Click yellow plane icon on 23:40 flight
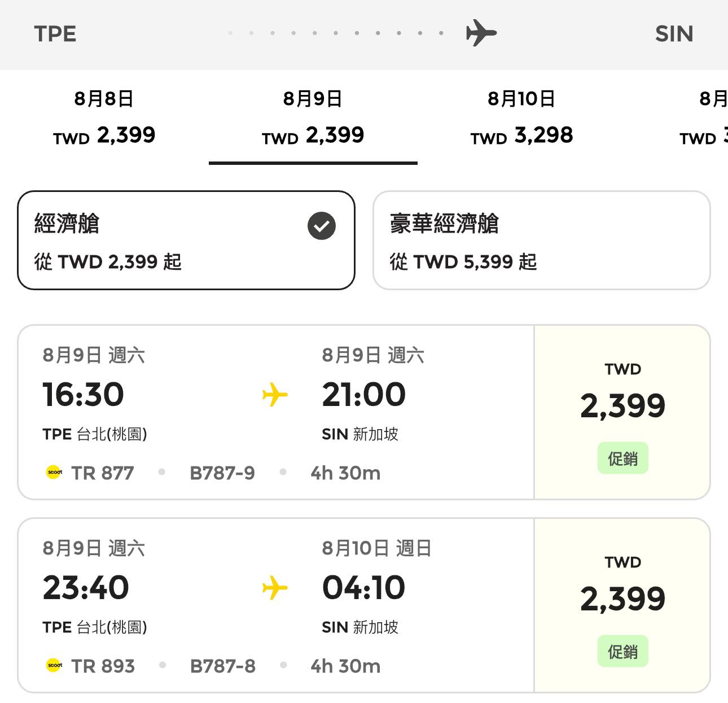728x703 pixels. pos(275,587)
